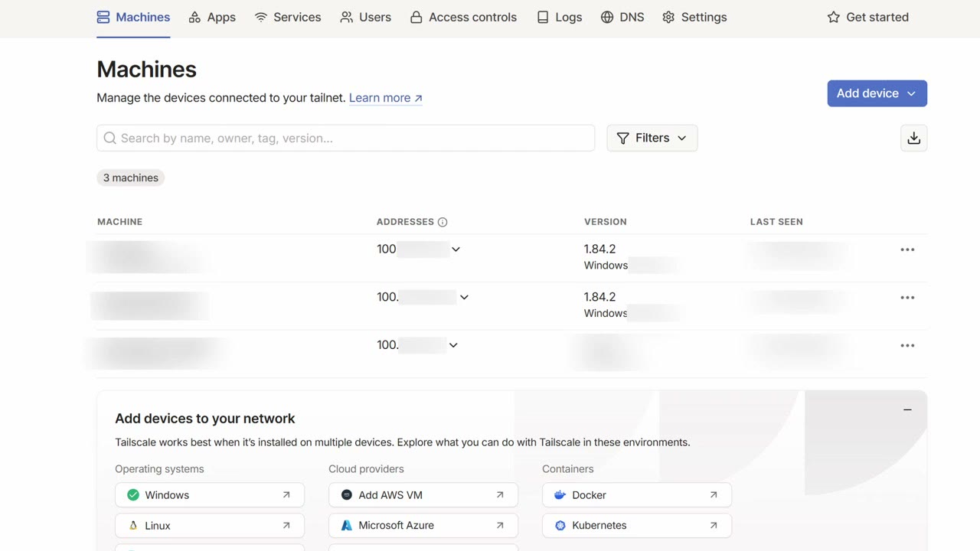Open the Docker container option
The image size is (980, 551).
click(637, 495)
